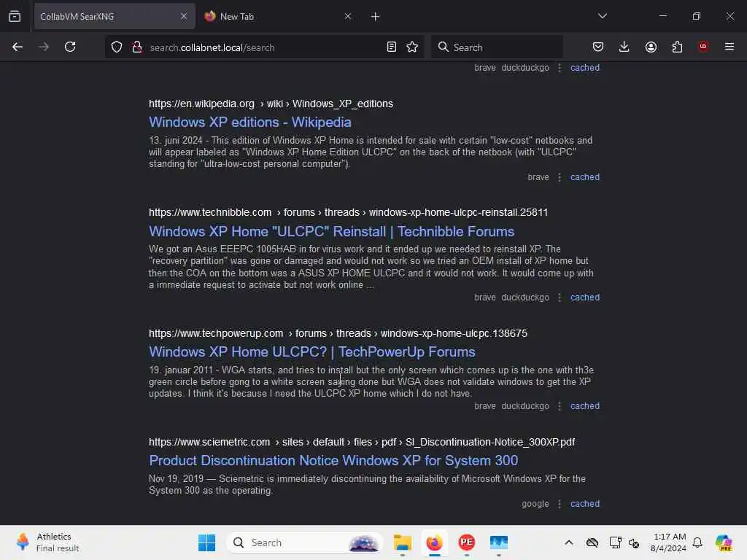The width and height of the screenshot is (747, 560).
Task: Click the techpowerup.com result URL
Action: pyautogui.click(x=338, y=333)
